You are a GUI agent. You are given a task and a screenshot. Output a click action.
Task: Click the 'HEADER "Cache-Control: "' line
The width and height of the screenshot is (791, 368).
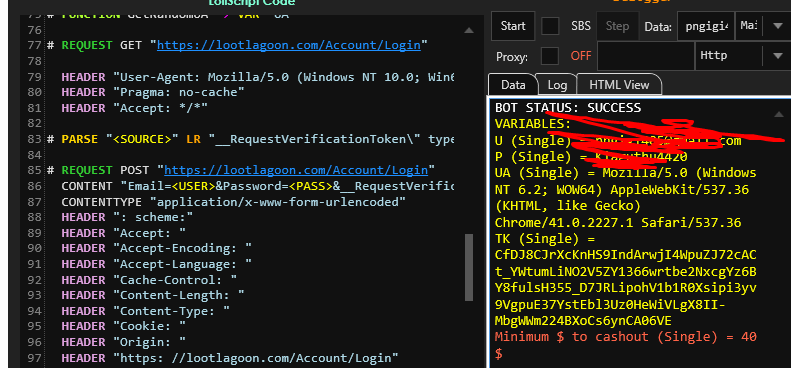click(149, 280)
